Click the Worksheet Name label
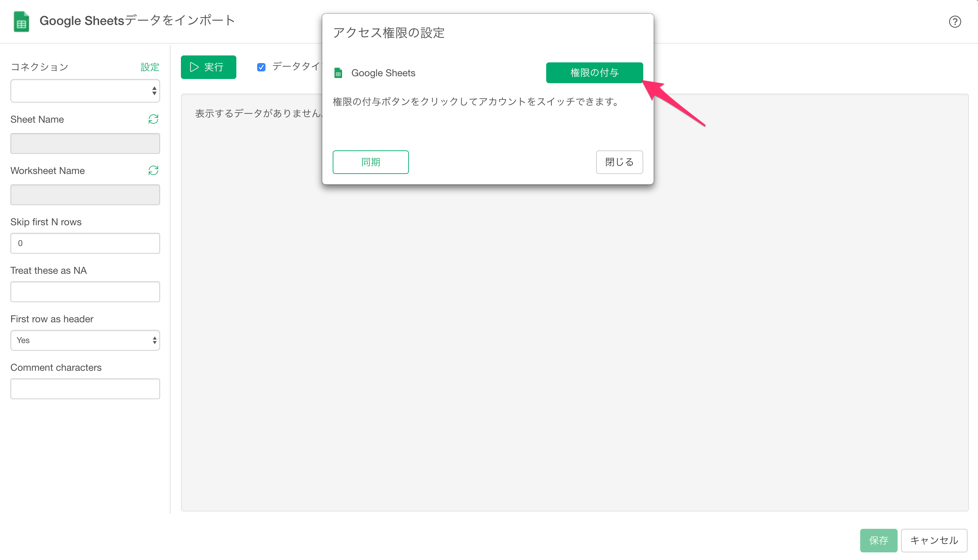978x560 pixels. [47, 170]
